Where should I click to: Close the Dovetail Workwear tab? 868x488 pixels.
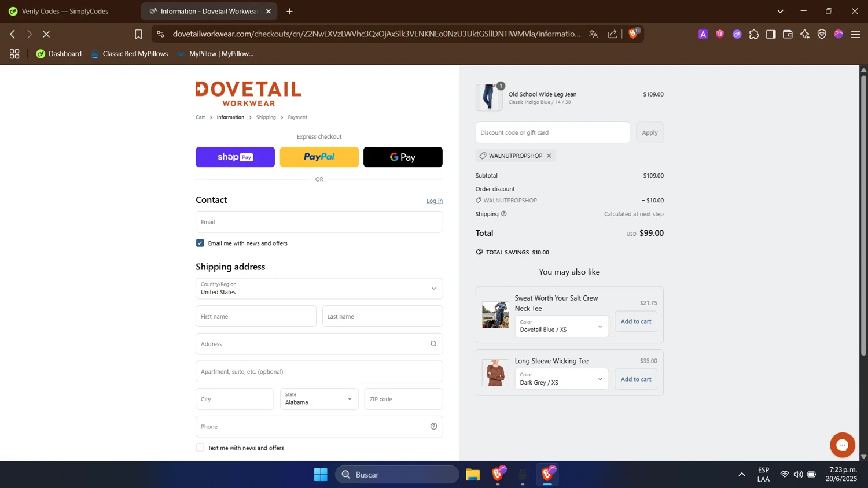click(269, 11)
